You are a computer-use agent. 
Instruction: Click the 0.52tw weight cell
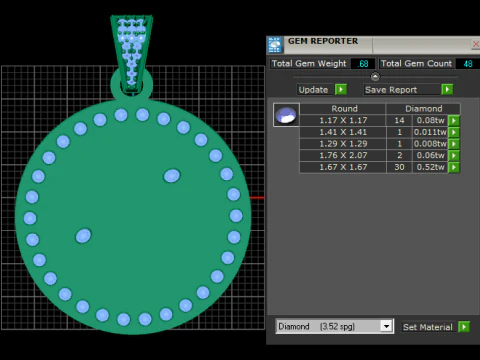tap(430, 167)
